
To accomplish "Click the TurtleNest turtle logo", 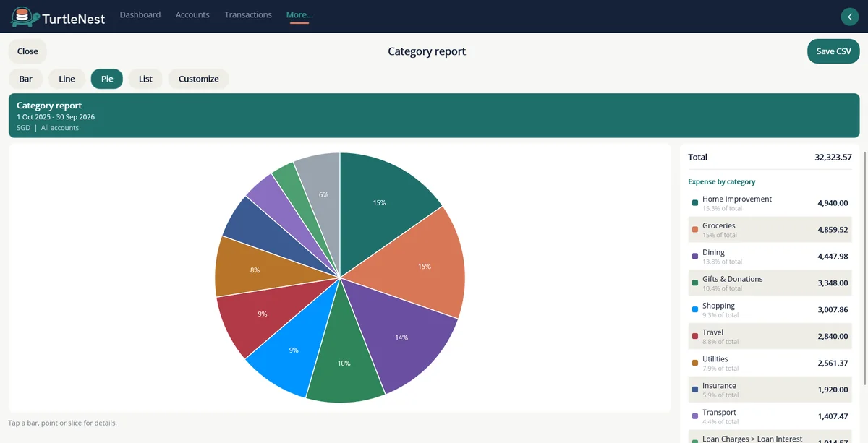I will click(25, 16).
